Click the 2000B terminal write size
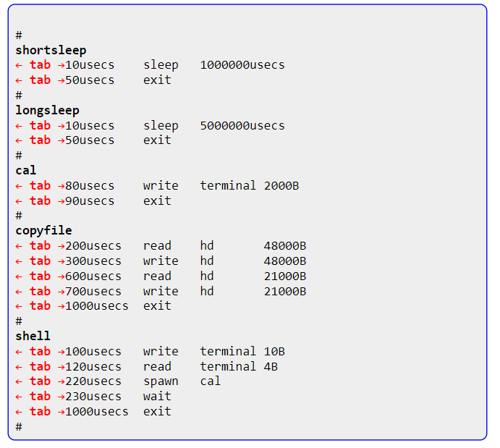Image resolution: width=500 pixels, height=448 pixels. click(x=281, y=185)
